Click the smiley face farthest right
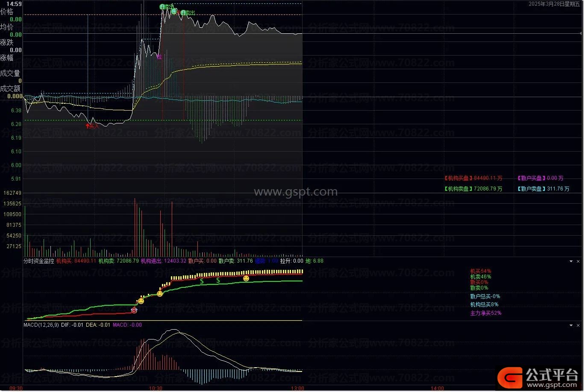Image resolution: width=585 pixels, height=392 pixels. click(246, 278)
